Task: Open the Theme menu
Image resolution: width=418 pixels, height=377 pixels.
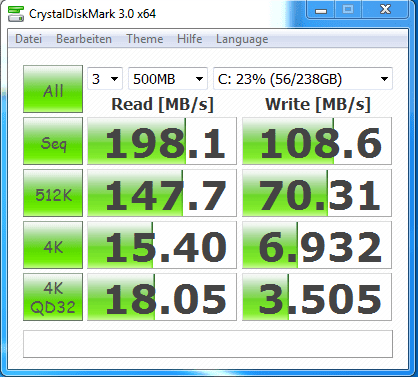Action: point(145,39)
